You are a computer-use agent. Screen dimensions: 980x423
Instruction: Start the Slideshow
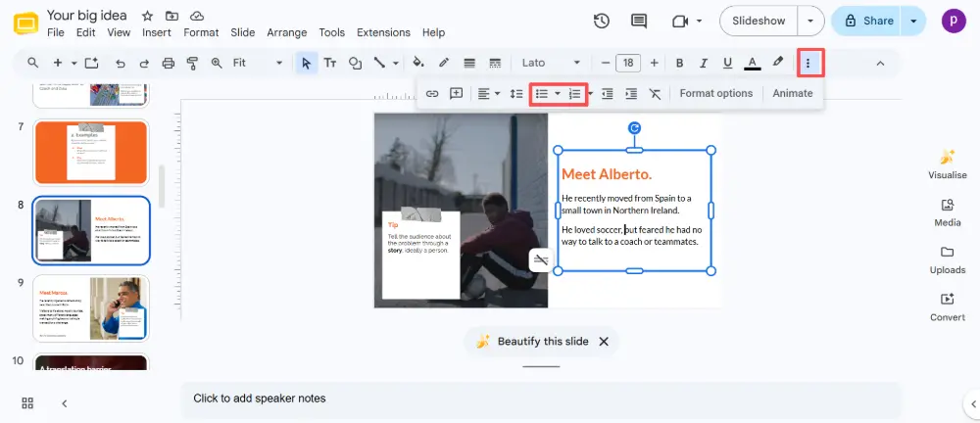tap(759, 21)
